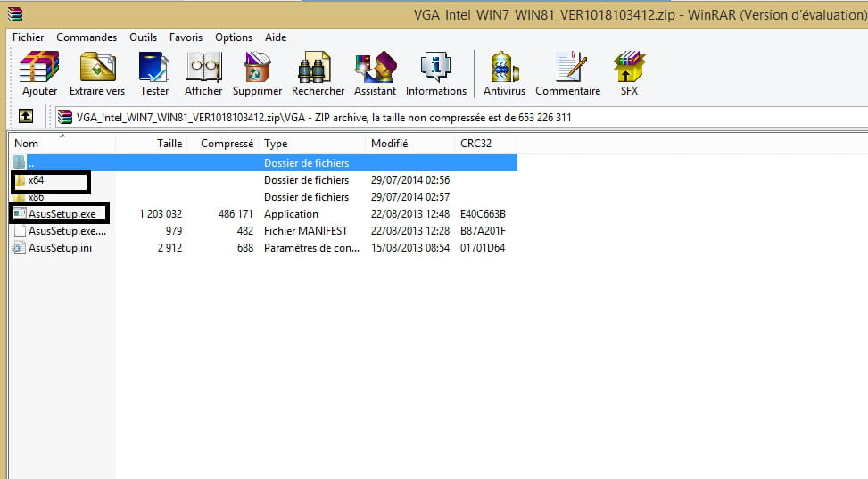The width and height of the screenshot is (868, 479).
Task: Select the parent folder '..' icon
Action: [x=20, y=163]
